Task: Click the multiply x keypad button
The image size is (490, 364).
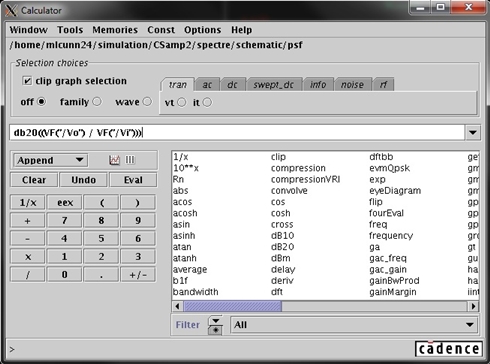Action: point(28,257)
